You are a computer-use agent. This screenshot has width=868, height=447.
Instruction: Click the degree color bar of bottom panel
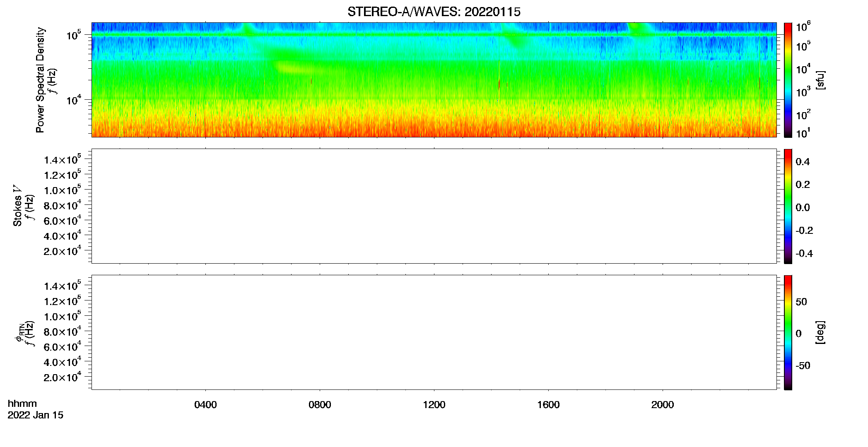[788, 332]
